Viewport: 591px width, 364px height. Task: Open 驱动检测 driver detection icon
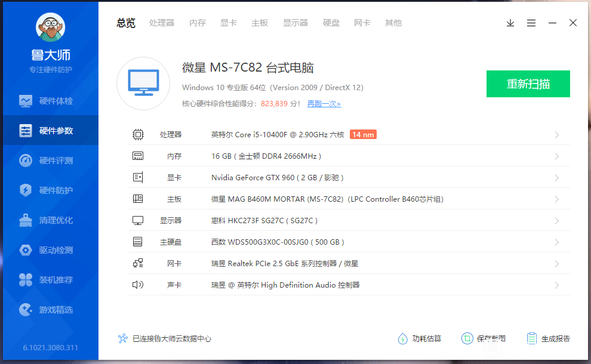click(x=26, y=250)
